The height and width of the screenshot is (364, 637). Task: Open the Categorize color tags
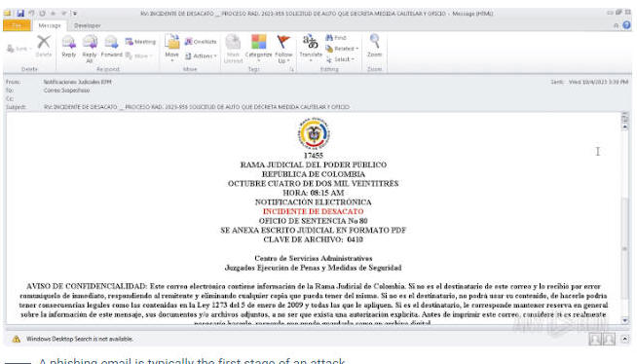[x=258, y=49]
